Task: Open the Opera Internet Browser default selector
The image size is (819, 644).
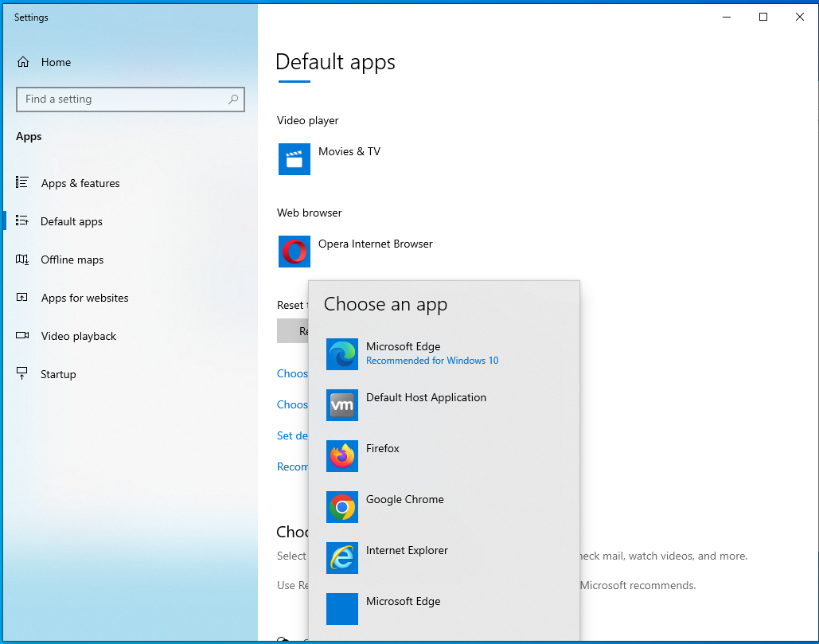Action: point(376,244)
